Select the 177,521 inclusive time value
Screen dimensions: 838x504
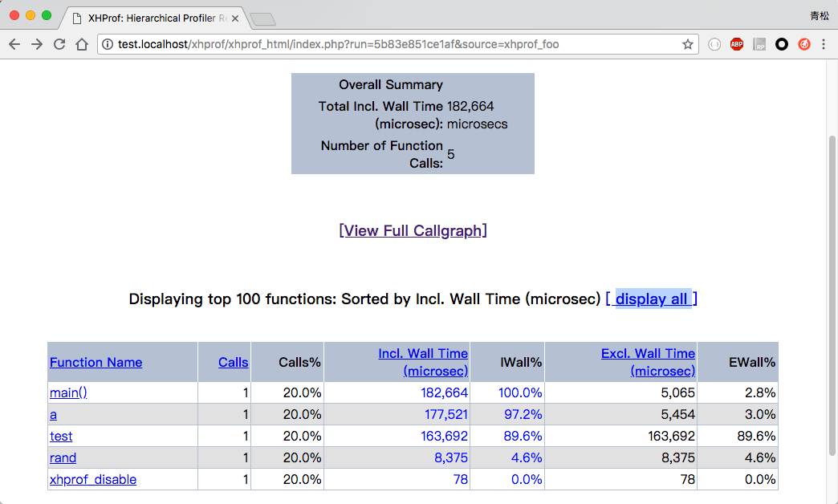(x=446, y=415)
